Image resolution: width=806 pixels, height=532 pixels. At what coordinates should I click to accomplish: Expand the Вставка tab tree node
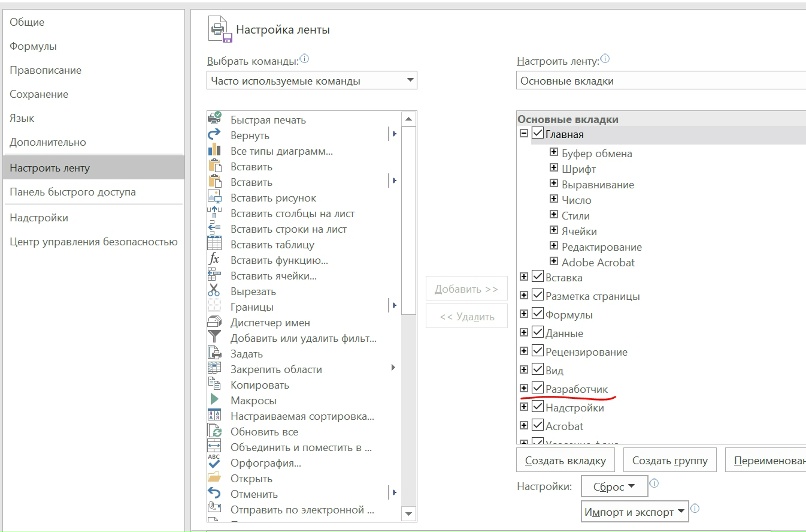[524, 278]
